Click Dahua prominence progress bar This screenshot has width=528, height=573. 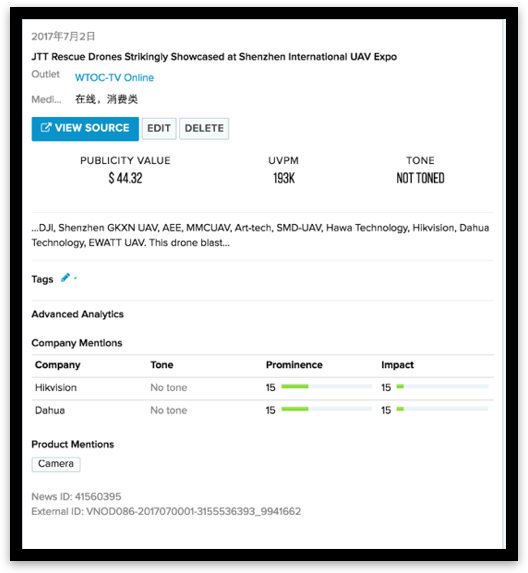(327, 409)
